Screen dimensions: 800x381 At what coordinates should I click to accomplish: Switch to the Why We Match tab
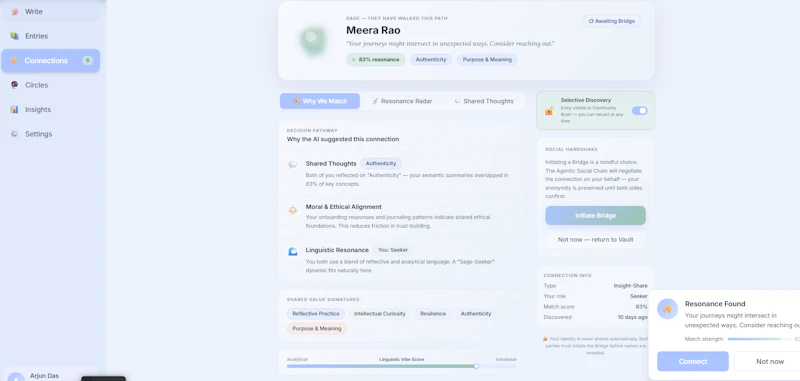pyautogui.click(x=319, y=101)
